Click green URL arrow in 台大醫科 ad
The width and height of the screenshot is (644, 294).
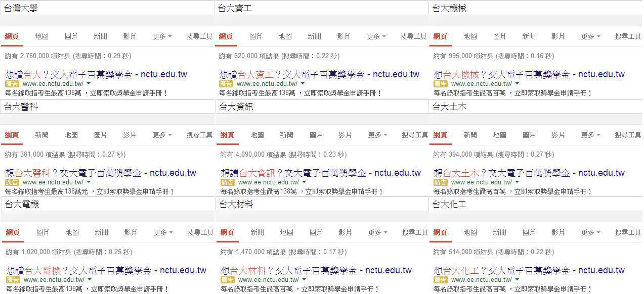click(89, 182)
